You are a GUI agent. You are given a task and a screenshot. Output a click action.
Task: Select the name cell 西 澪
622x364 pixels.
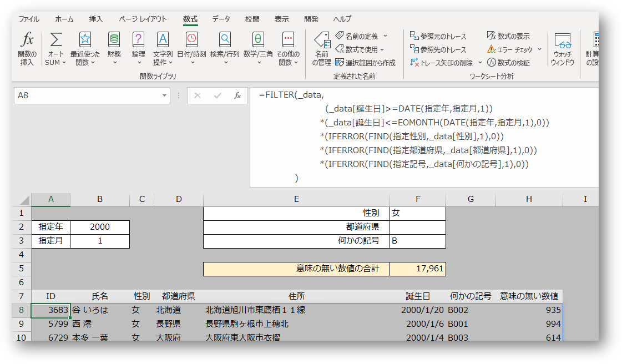point(100,324)
